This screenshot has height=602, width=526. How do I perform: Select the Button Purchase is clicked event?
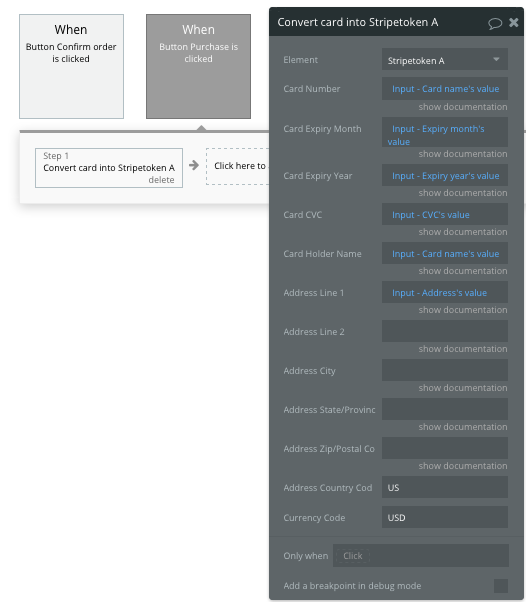pyautogui.click(x=198, y=66)
